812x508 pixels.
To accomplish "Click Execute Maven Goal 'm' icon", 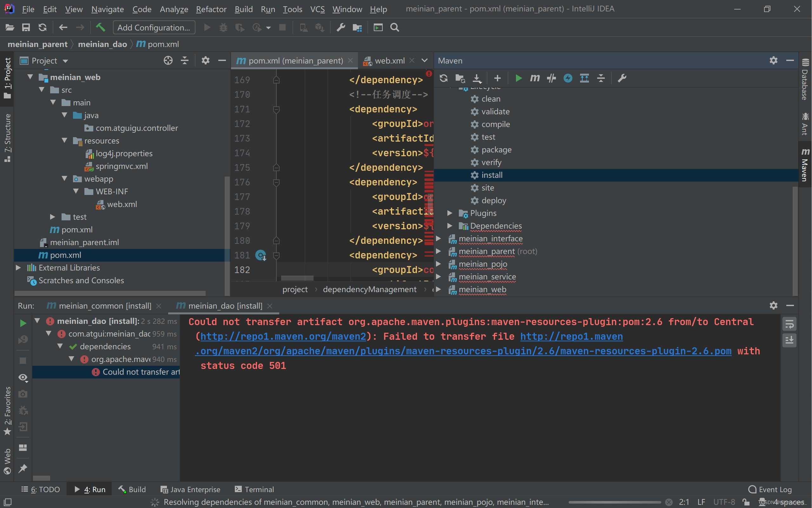I will tap(535, 78).
